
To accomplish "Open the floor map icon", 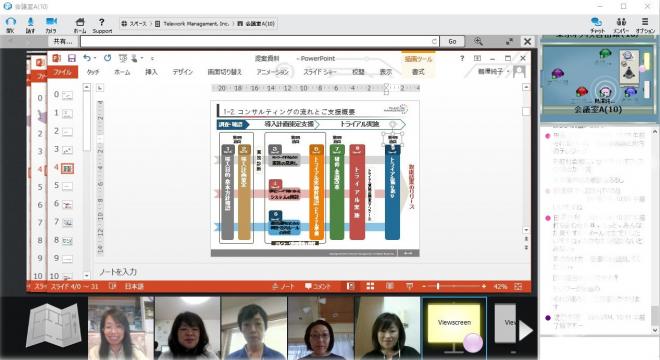I will click(54, 325).
